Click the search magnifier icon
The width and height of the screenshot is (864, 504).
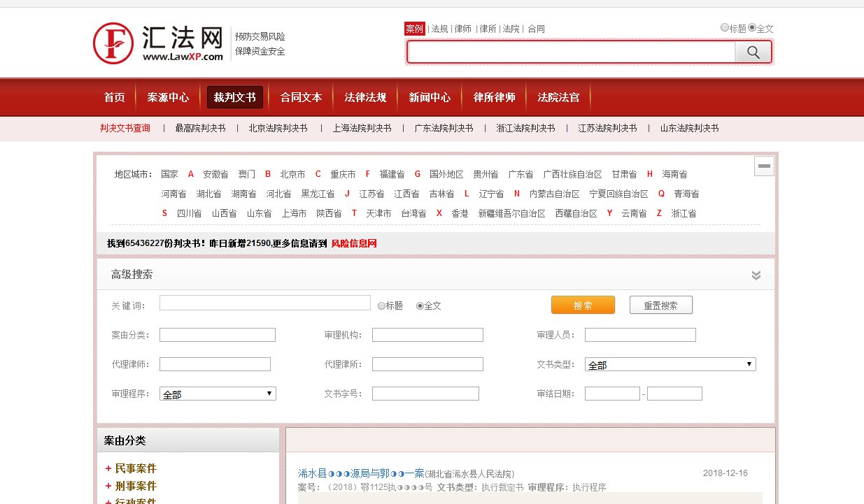[753, 52]
